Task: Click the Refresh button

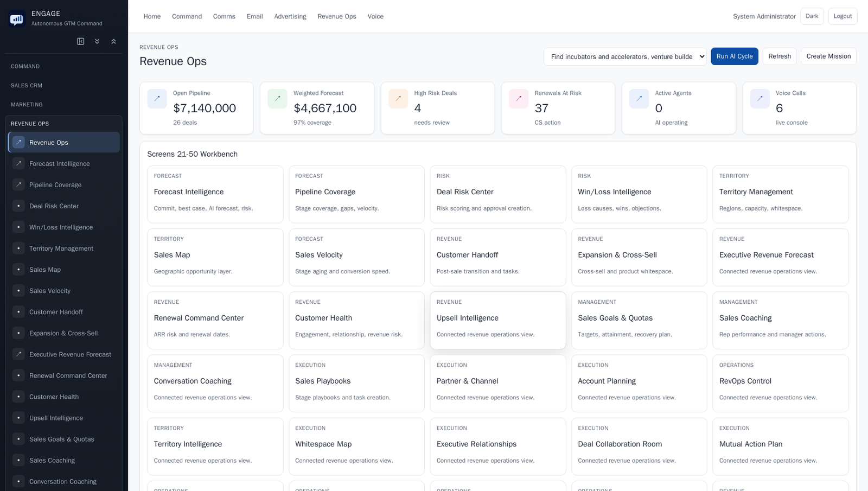Action: point(779,56)
